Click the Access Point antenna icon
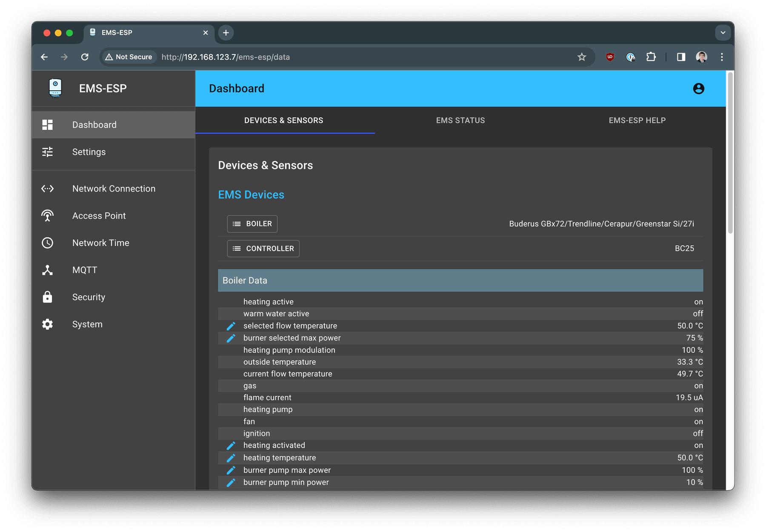The image size is (766, 532). tap(47, 216)
